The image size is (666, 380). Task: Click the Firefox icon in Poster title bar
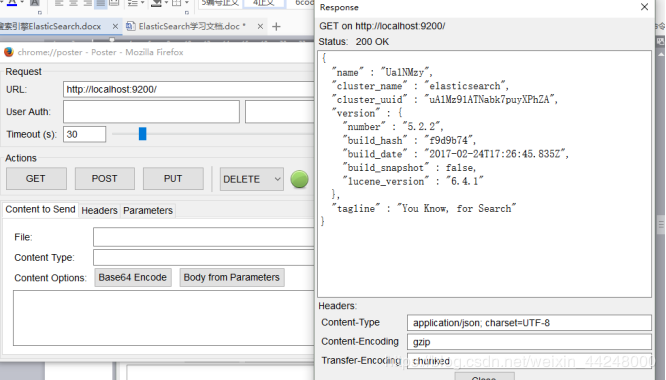click(x=8, y=52)
